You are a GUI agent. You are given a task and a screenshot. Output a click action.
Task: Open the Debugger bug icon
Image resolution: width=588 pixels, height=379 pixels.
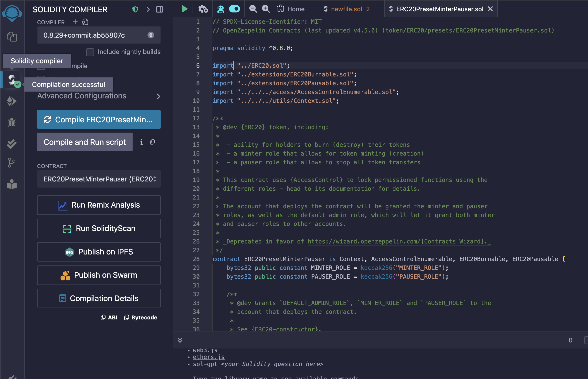click(x=11, y=122)
